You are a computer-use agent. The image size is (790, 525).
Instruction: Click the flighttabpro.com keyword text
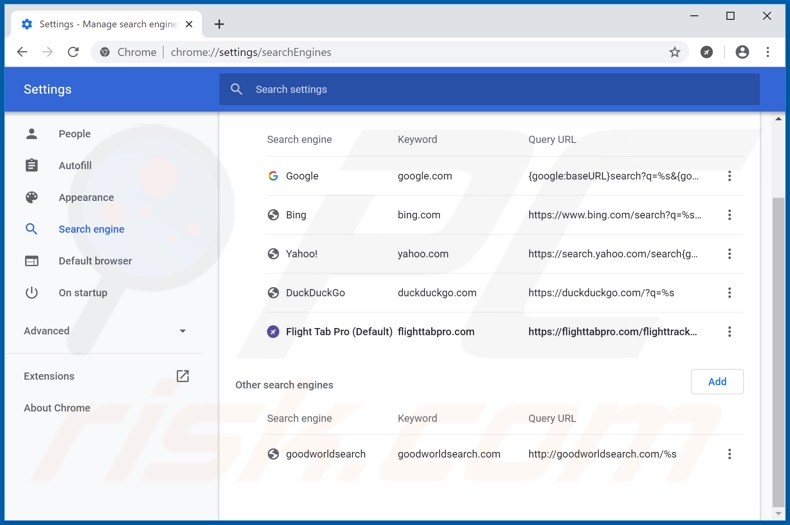436,332
